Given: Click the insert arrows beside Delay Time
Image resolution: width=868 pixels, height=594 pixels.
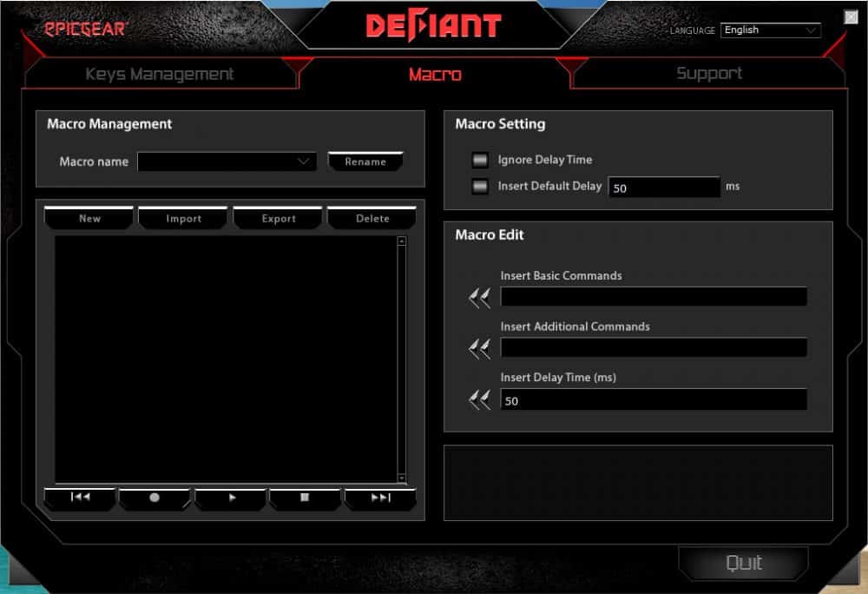Looking at the screenshot, I should click(x=479, y=399).
